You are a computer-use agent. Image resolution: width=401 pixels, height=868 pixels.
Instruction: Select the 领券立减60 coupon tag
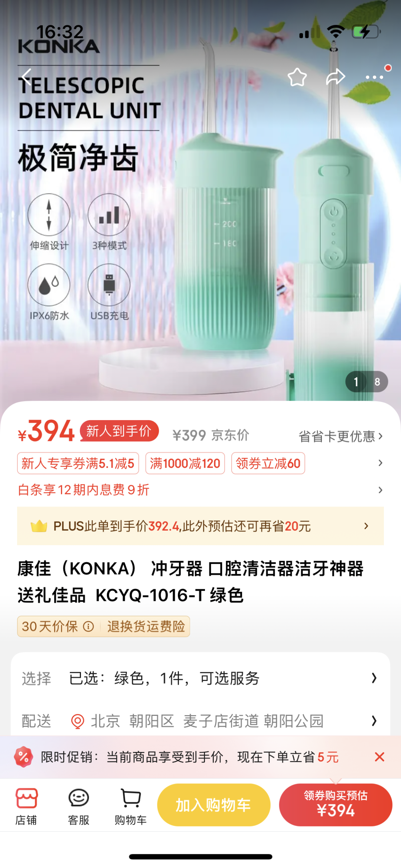268,463
